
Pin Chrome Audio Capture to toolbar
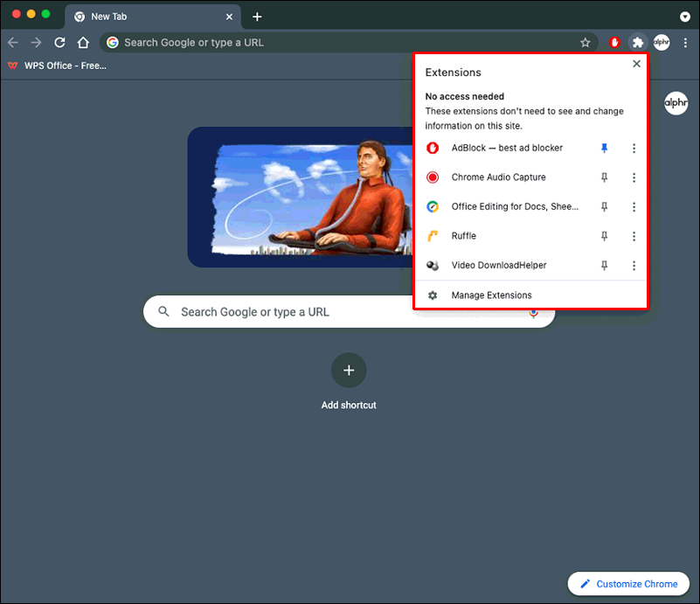(604, 177)
